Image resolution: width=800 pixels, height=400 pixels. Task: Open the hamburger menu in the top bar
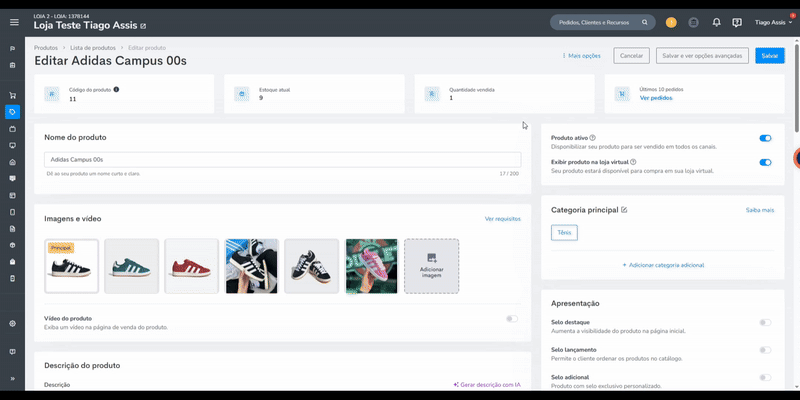point(14,22)
